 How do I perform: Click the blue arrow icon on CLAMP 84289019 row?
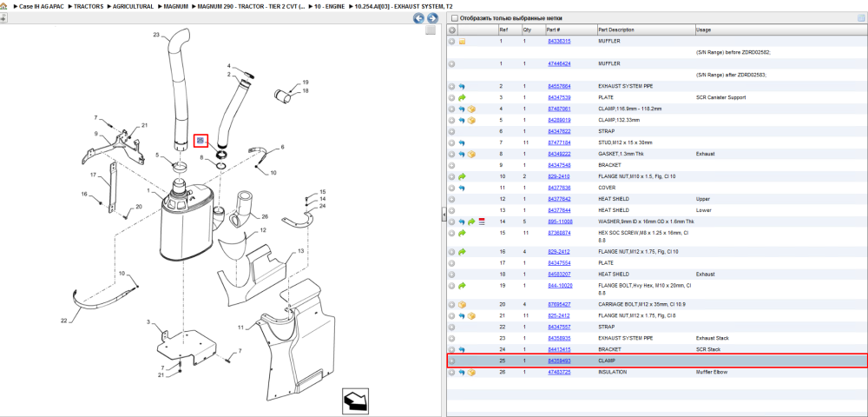click(x=462, y=120)
